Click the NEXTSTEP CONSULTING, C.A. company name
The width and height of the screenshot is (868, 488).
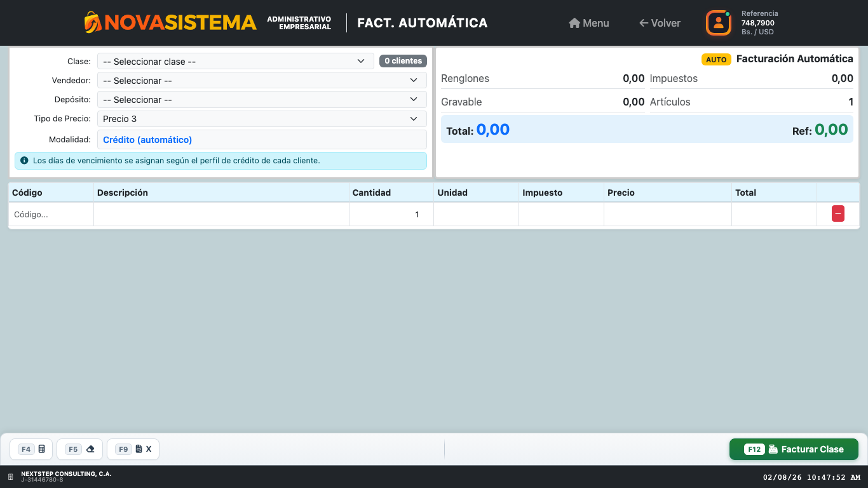[x=66, y=474]
